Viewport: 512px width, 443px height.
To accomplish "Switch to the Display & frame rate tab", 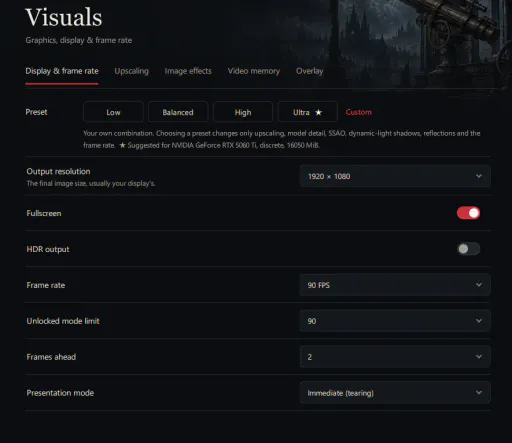I will click(62, 71).
